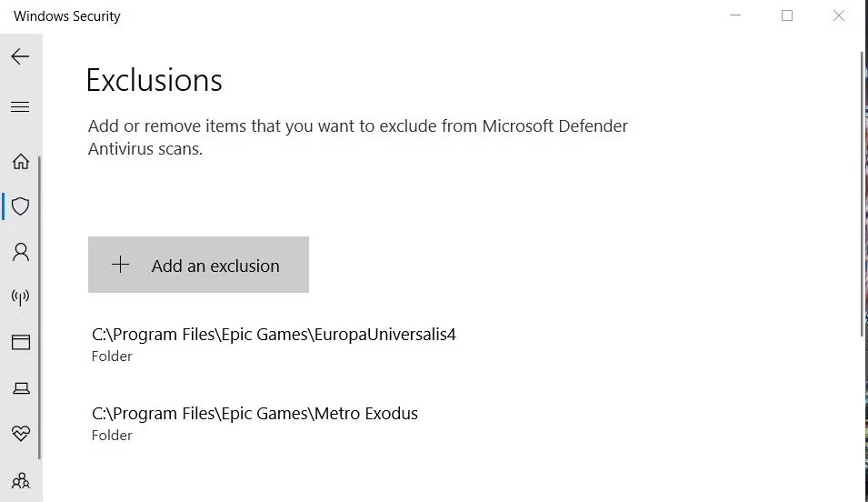Close the Windows Security window
This screenshot has width=868, height=502.
tap(839, 15)
